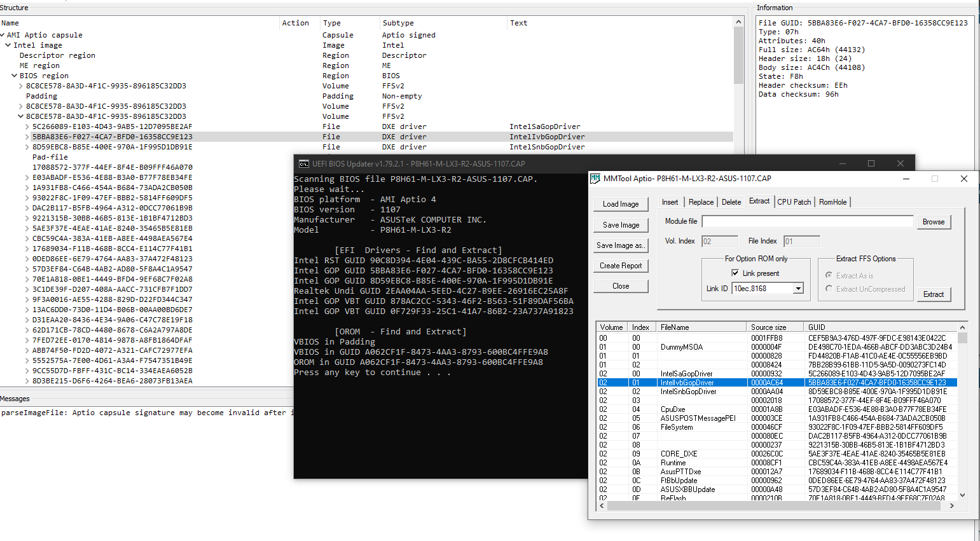
Task: Sort by the FileName column header
Action: pyautogui.click(x=701, y=327)
